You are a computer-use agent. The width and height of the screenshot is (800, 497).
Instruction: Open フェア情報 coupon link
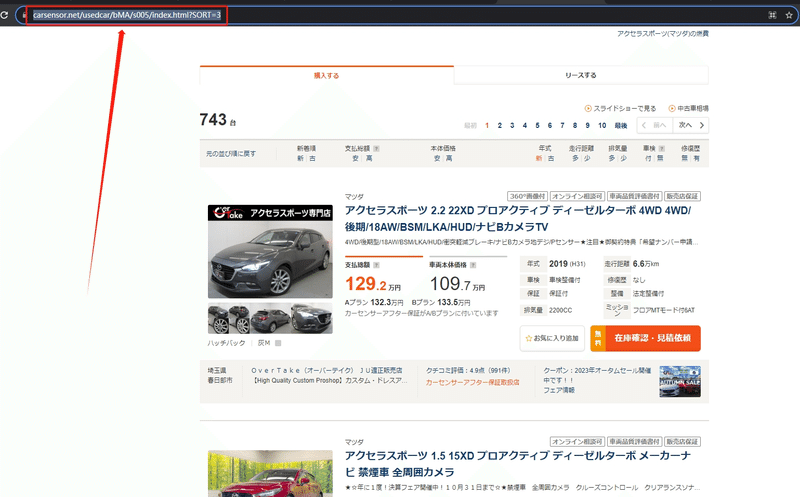[x=559, y=390]
